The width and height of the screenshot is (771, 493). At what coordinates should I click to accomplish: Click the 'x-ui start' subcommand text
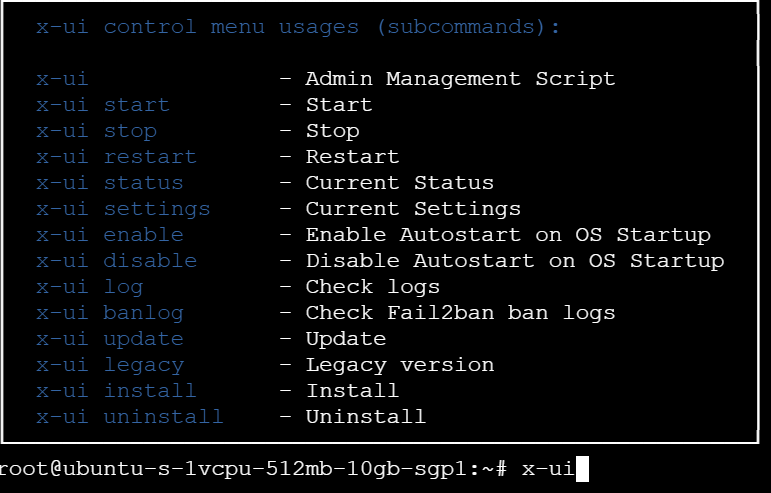(x=103, y=105)
